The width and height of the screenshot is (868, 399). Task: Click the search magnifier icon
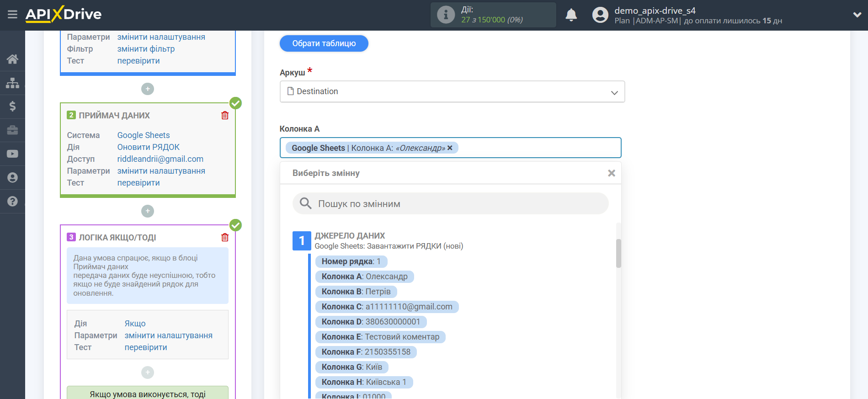[305, 203]
